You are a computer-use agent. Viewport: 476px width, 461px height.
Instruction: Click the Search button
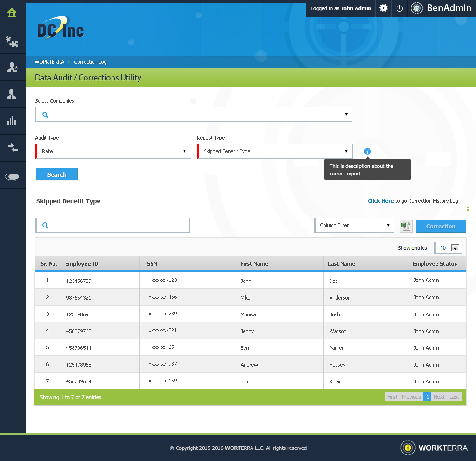pos(57,174)
